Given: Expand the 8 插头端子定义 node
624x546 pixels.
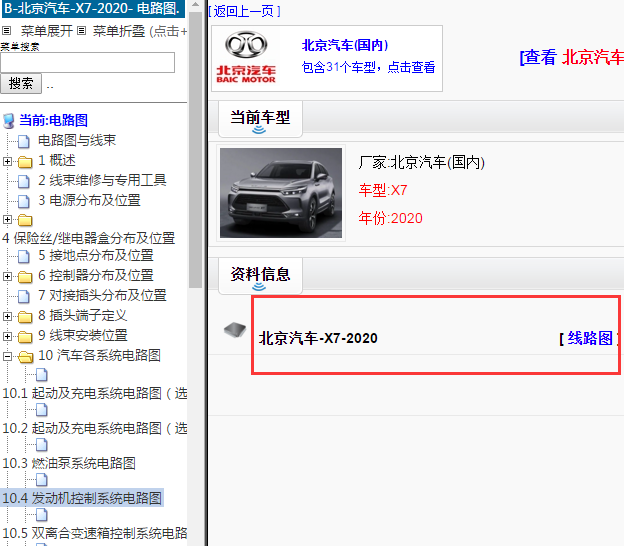Looking at the screenshot, I should pos(7,316).
